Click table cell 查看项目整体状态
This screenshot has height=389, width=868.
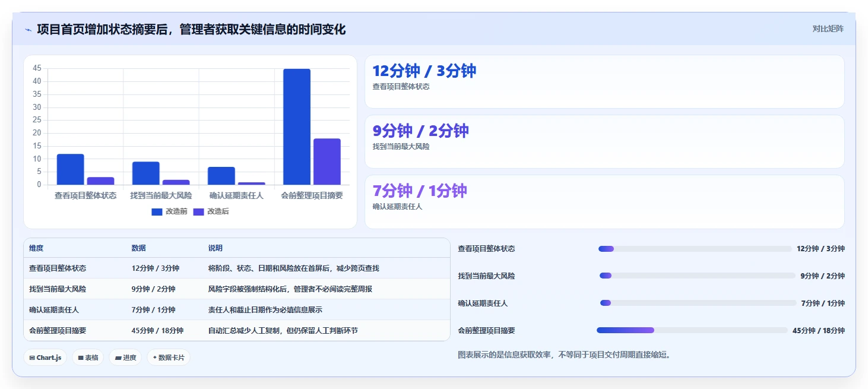(58, 268)
